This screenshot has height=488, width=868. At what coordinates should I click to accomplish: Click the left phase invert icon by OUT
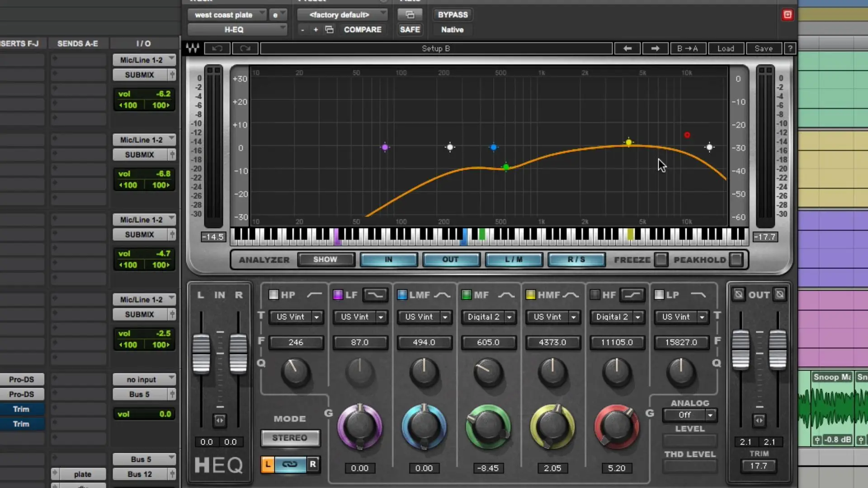click(738, 295)
